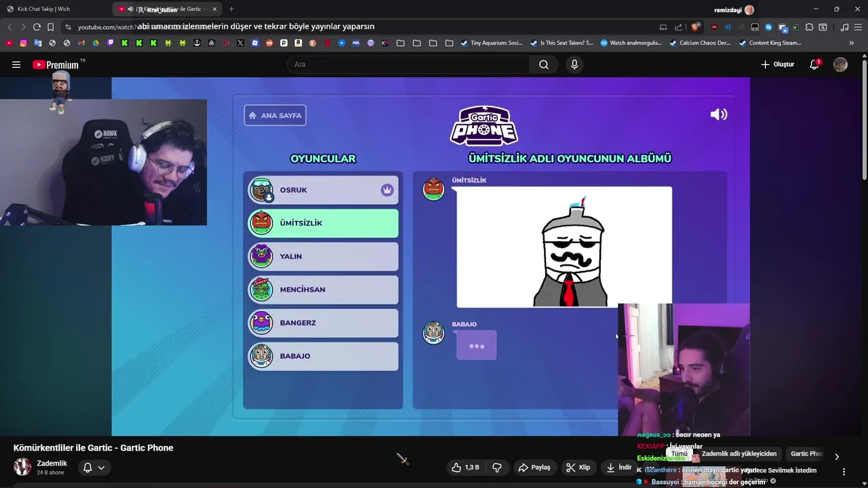Select player BABAJO in list
This screenshot has height=488, width=868.
coord(323,356)
